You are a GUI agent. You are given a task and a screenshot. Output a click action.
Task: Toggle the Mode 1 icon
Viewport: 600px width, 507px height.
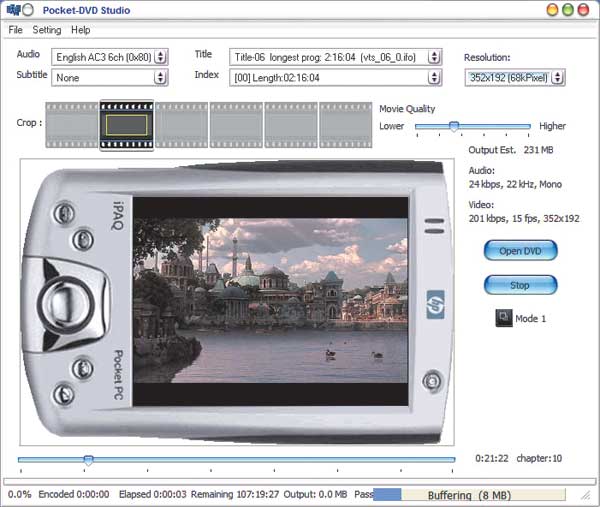pos(504,318)
